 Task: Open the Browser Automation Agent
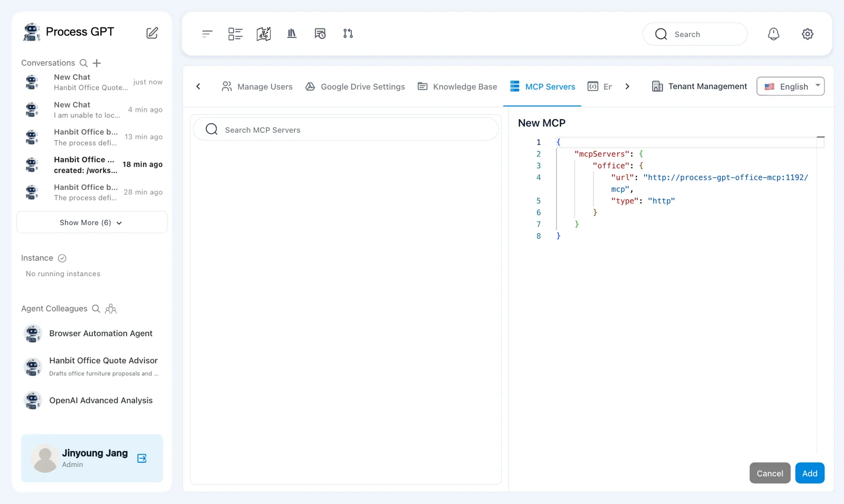click(92, 334)
